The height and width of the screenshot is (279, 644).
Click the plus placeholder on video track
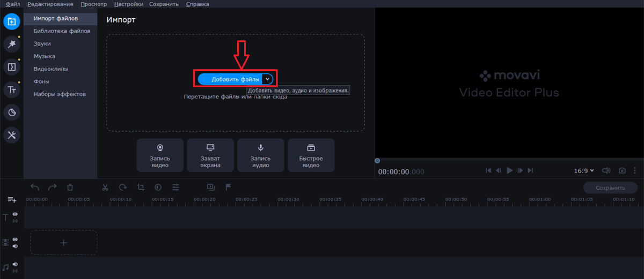[x=63, y=242]
